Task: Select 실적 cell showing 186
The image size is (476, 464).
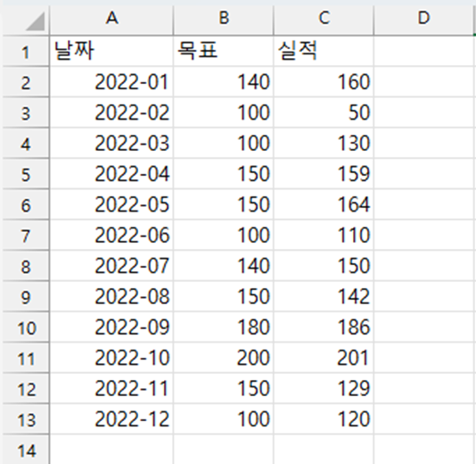Action: [324, 327]
